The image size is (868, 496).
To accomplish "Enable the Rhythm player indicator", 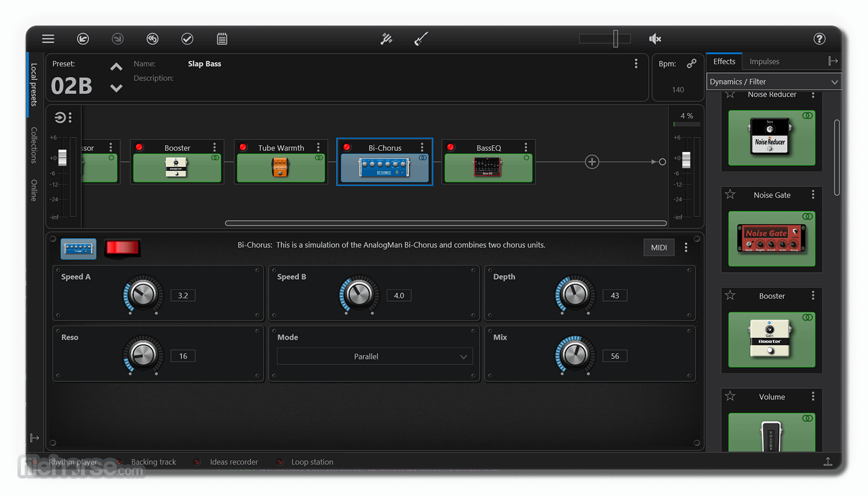I will 35,462.
